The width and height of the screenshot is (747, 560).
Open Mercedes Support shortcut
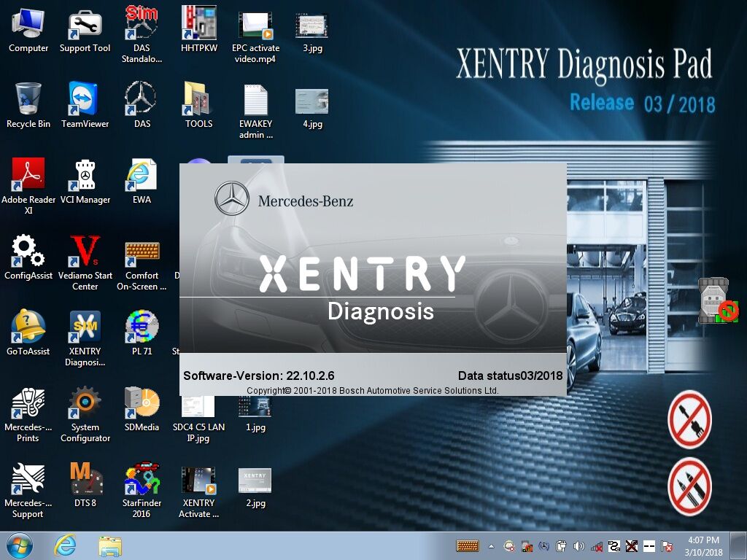click(28, 491)
